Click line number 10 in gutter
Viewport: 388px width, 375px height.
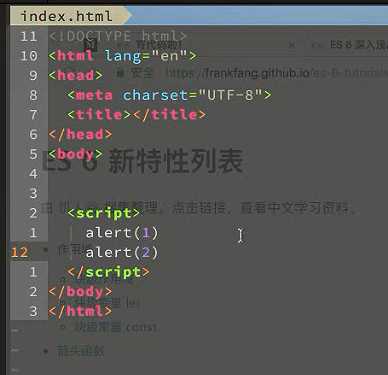point(28,56)
